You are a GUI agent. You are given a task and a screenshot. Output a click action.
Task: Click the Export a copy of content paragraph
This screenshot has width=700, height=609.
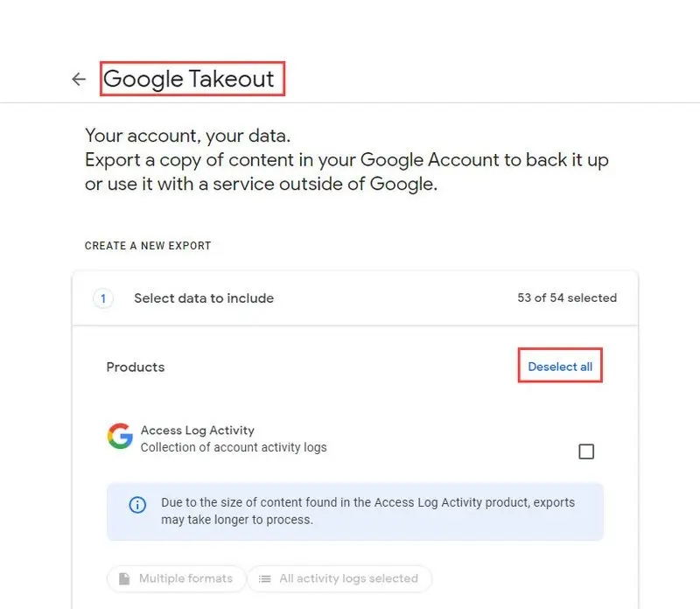346,171
